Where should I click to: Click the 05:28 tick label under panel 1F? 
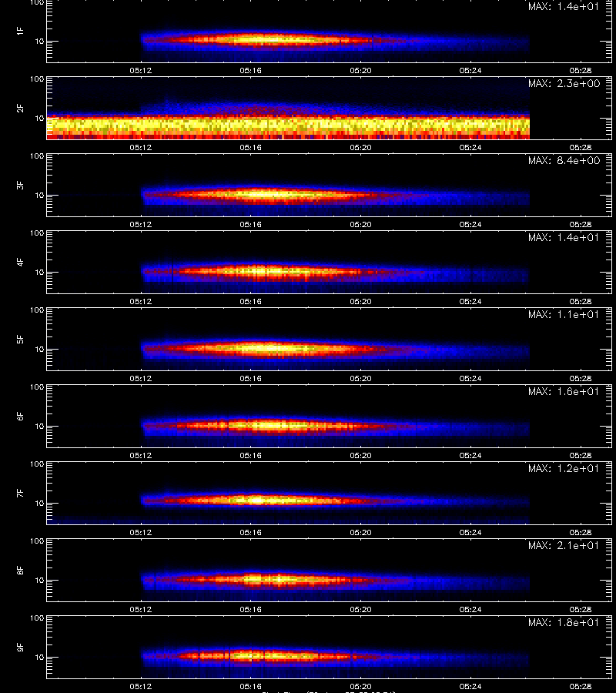click(x=581, y=71)
